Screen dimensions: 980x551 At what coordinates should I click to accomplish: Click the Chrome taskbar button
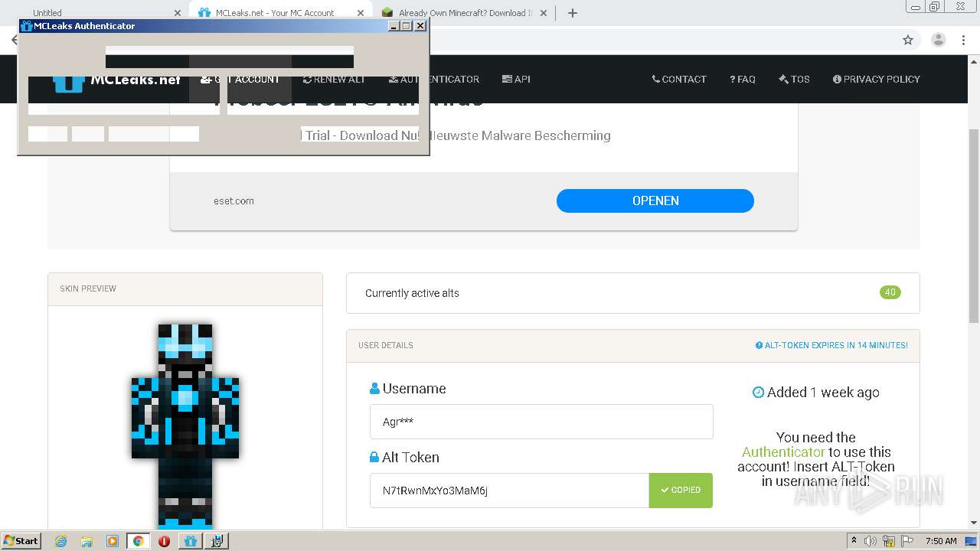click(x=139, y=541)
